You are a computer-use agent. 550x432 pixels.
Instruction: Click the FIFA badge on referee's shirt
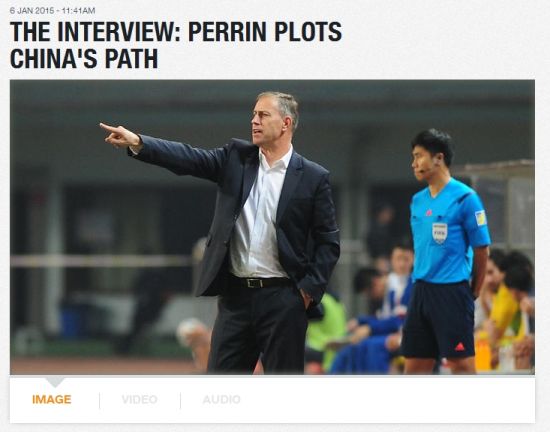[x=440, y=233]
